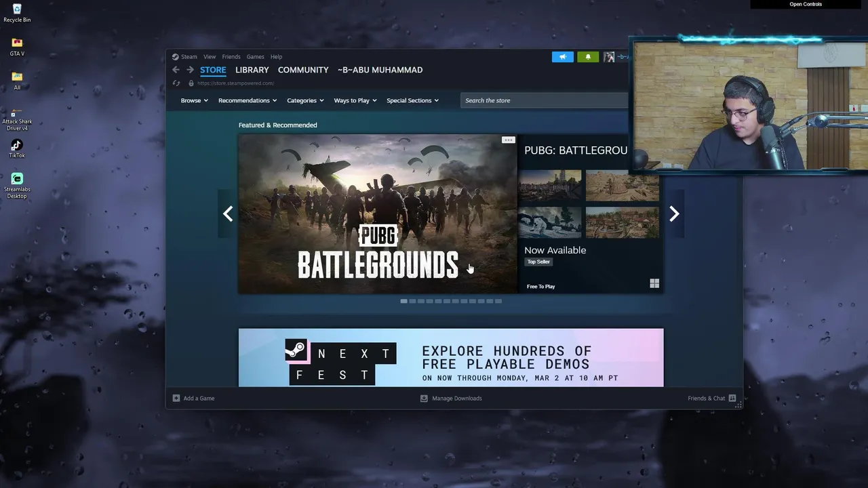Launch the TikTok desktop icon
The height and width of the screenshot is (488, 868).
(x=17, y=148)
